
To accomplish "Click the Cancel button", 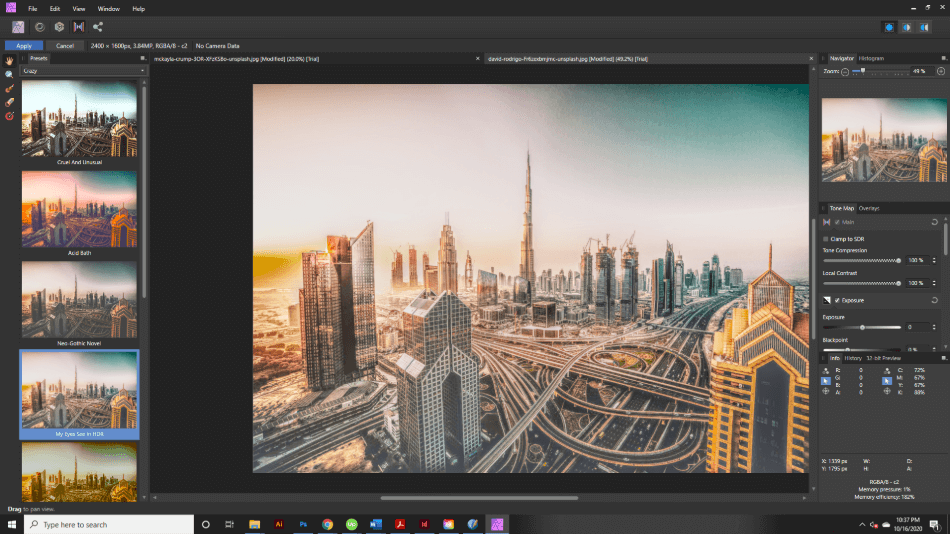I will tap(65, 45).
